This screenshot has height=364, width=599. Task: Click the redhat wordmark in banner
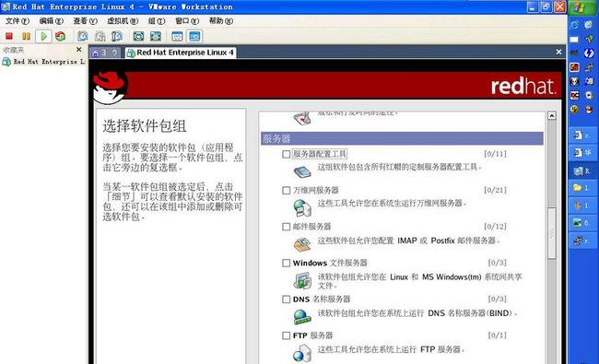523,86
